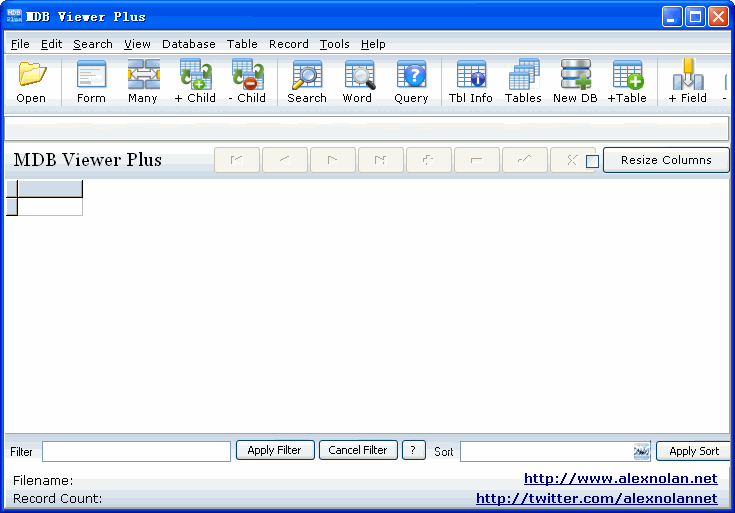Image resolution: width=735 pixels, height=513 pixels.
Task: Add a new table with +Table
Action: pos(627,81)
